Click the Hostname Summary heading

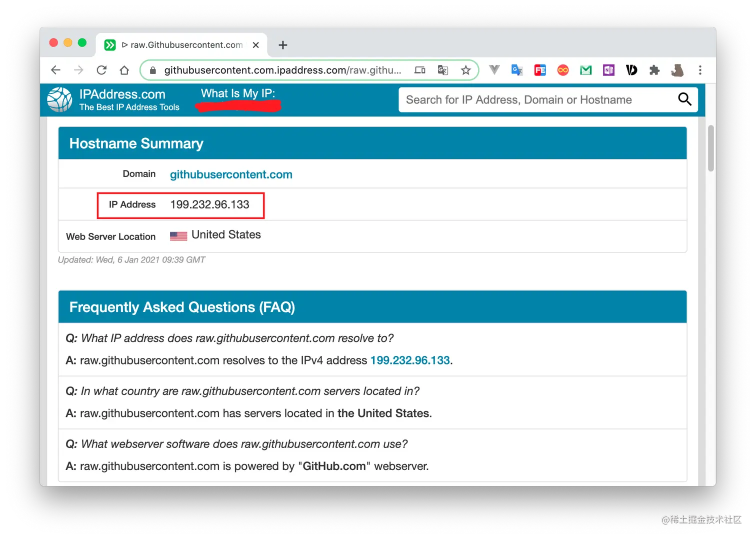click(x=136, y=143)
